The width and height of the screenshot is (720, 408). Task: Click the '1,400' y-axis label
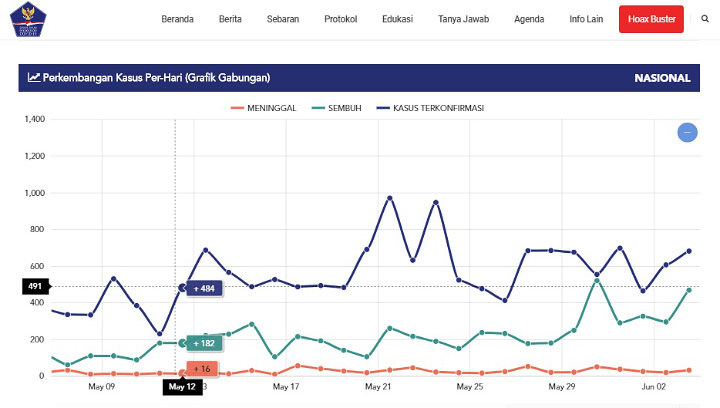tap(35, 119)
